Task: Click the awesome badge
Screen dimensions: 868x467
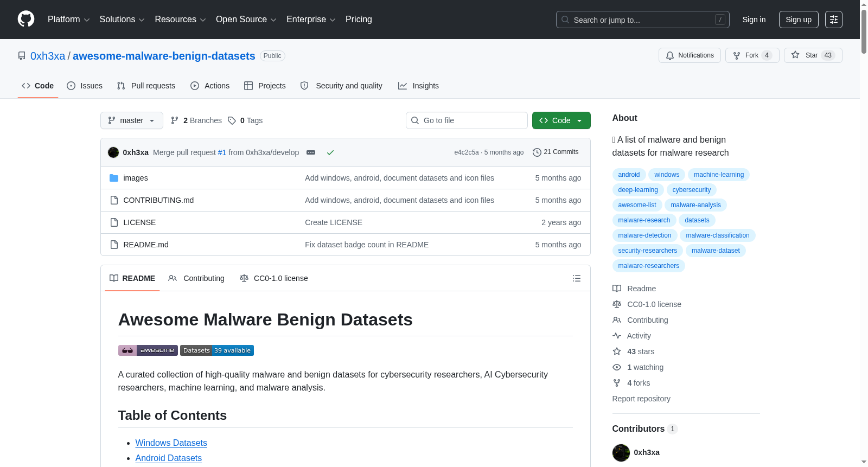Action: (x=148, y=350)
